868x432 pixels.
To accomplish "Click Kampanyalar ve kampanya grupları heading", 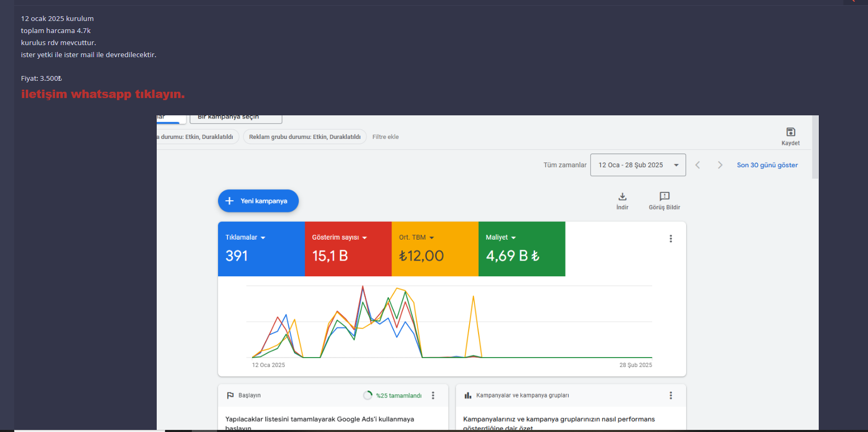I will pos(523,395).
